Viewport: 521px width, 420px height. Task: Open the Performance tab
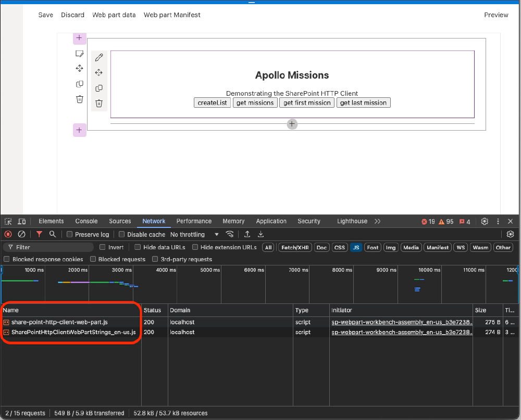[194, 222]
